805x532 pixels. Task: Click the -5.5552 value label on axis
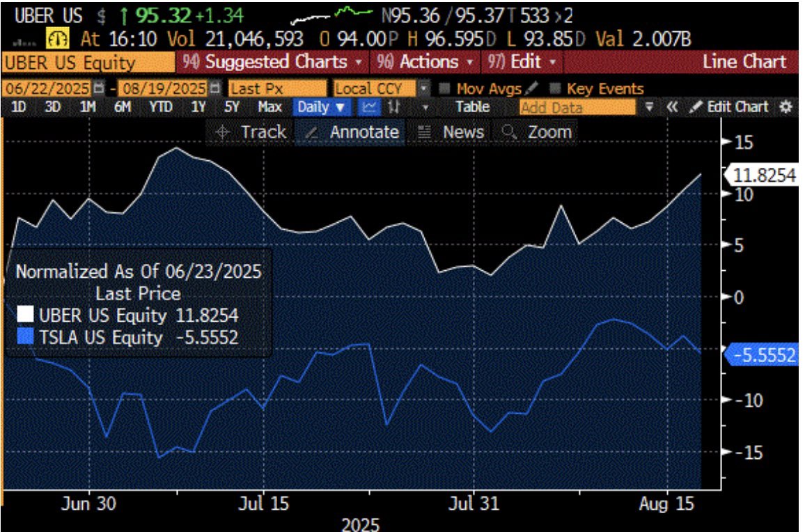click(763, 354)
